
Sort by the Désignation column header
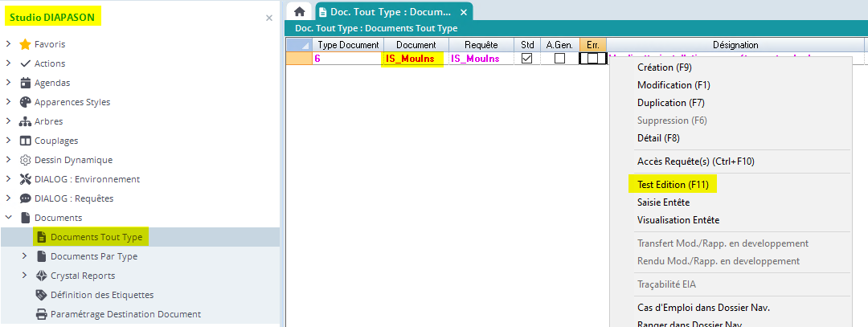click(735, 45)
